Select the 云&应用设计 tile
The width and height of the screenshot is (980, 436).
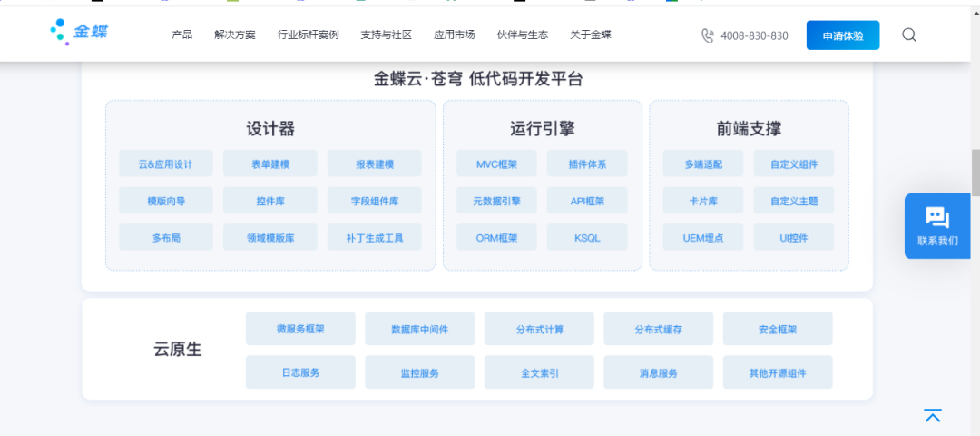pyautogui.click(x=166, y=164)
